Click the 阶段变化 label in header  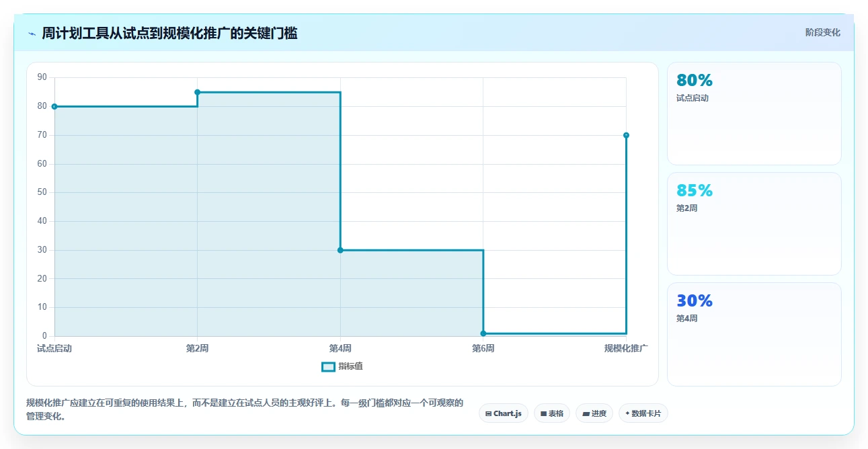(x=822, y=32)
